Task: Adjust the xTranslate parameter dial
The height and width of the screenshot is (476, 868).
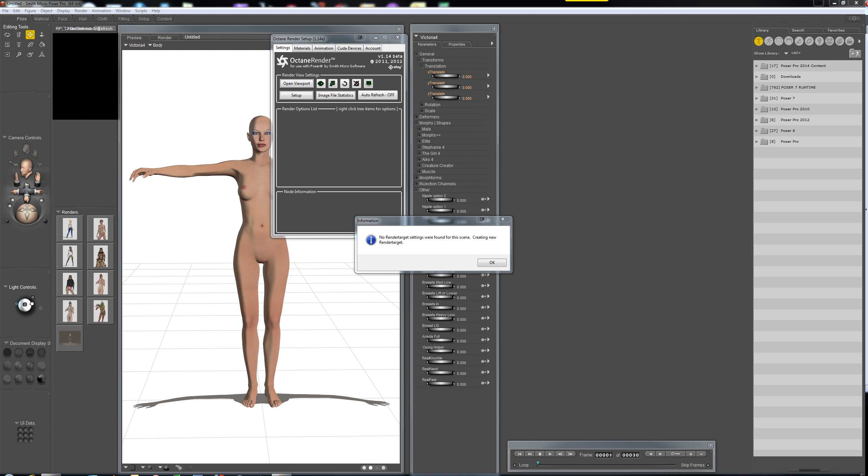Action: (446, 76)
